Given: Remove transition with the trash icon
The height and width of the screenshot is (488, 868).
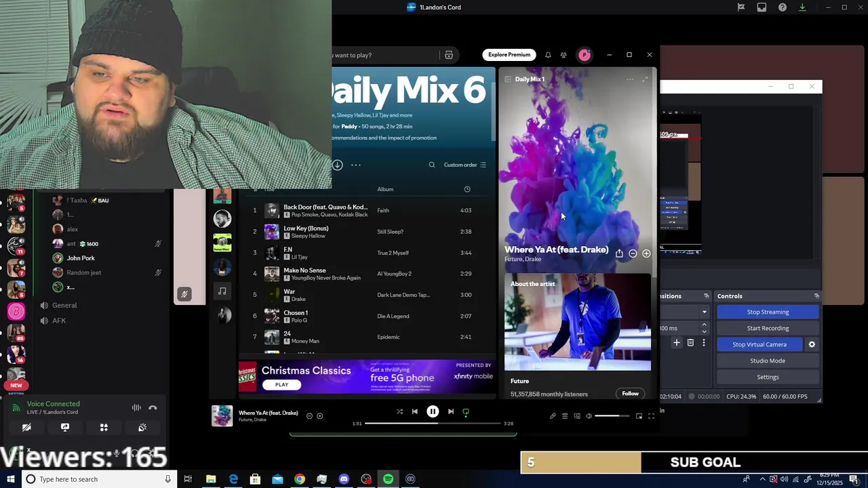Looking at the screenshot, I should pos(690,343).
